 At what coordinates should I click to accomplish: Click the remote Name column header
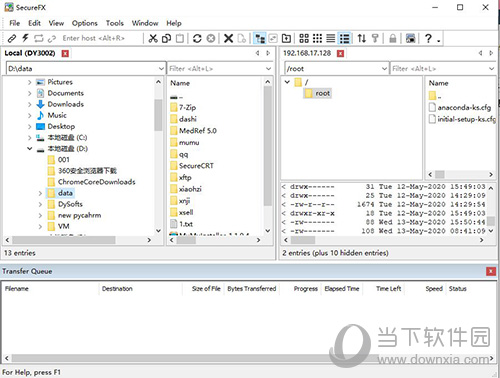click(438, 83)
